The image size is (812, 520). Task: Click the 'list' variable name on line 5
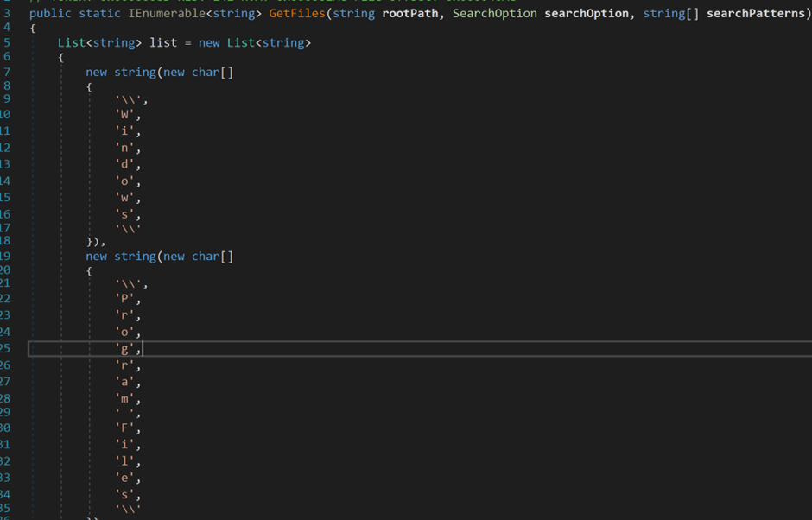click(x=163, y=42)
